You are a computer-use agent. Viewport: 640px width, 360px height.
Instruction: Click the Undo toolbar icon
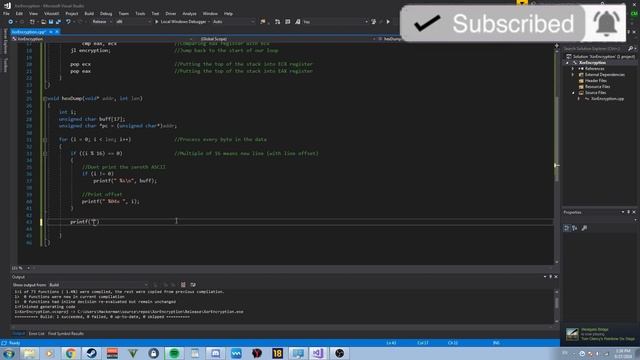[x=68, y=22]
